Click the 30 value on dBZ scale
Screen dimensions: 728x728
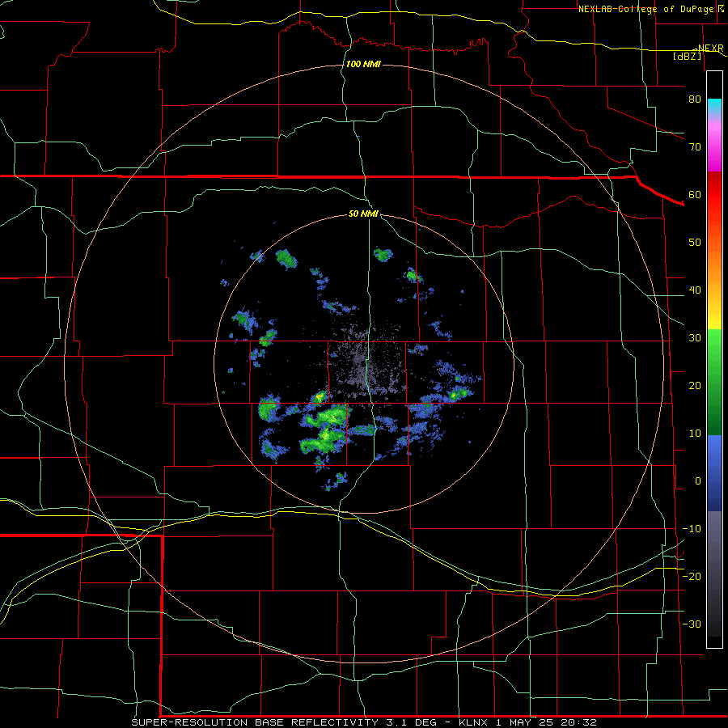[695, 337]
